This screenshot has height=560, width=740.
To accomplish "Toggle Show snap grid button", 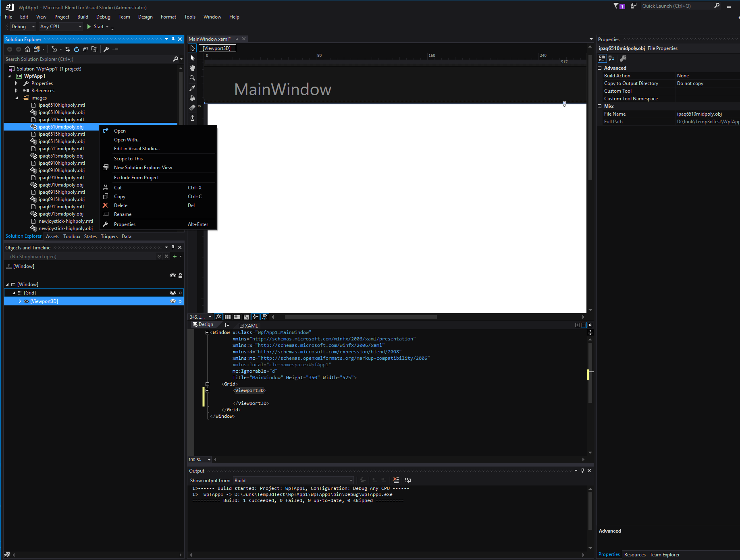I will tap(228, 317).
